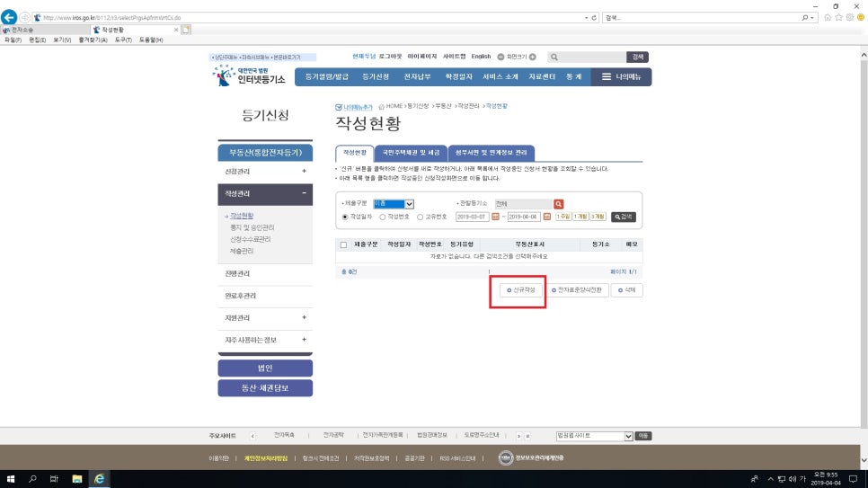This screenshot has height=488, width=868.
Task: Check the table header select-all checkbox
Action: pyautogui.click(x=344, y=244)
